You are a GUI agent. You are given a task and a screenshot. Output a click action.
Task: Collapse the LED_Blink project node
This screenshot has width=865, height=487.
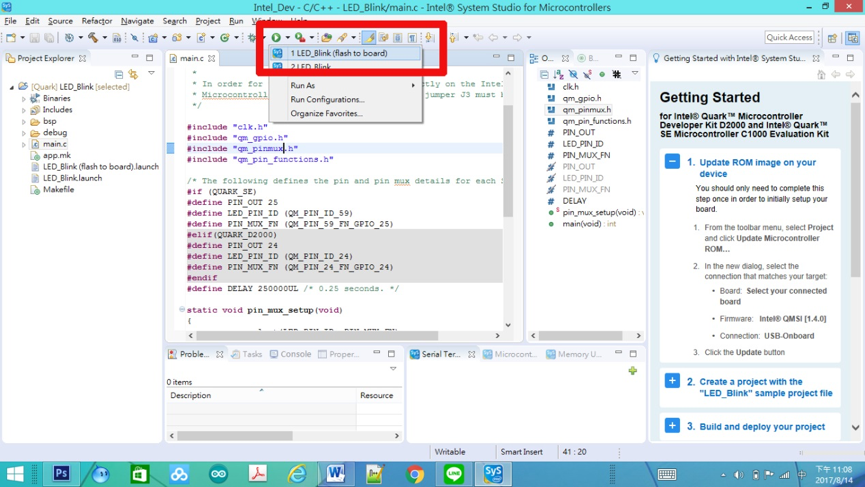tap(12, 87)
